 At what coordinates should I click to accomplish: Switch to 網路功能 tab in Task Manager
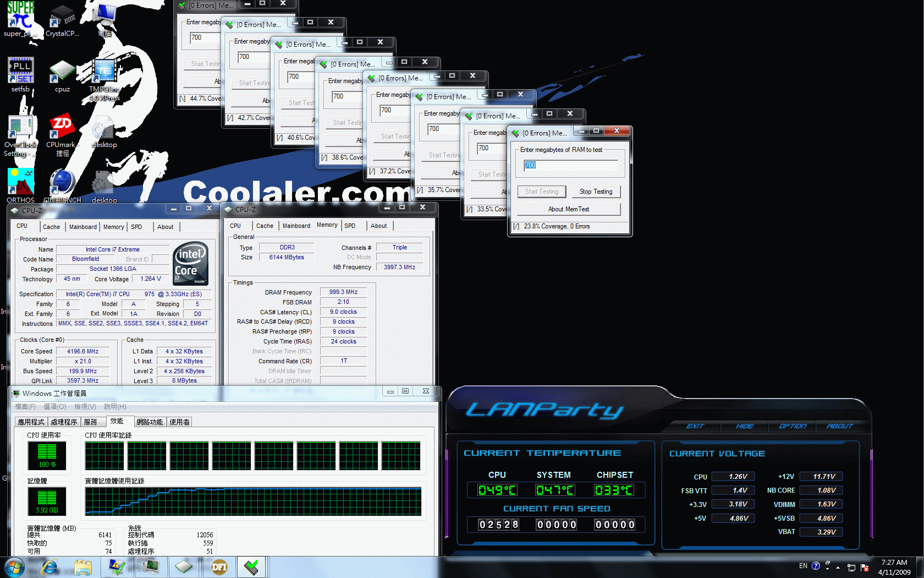[x=150, y=422]
